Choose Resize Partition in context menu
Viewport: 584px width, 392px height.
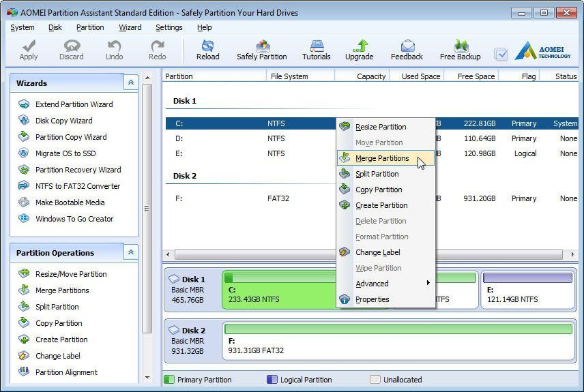[x=385, y=127]
